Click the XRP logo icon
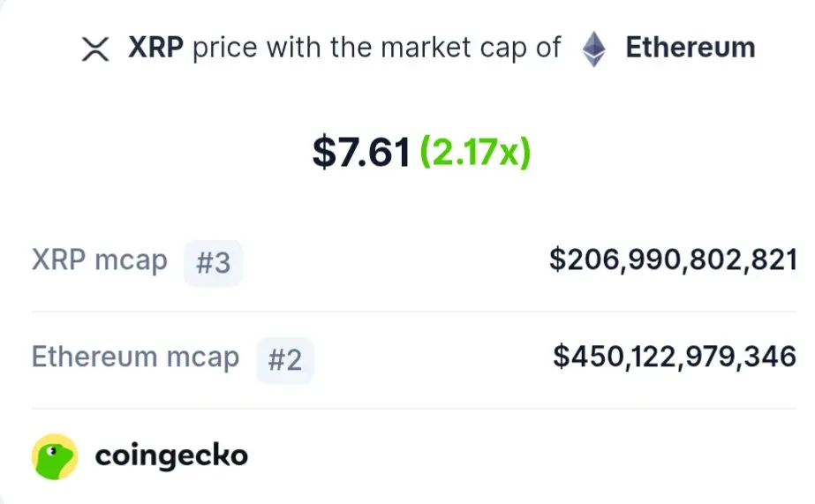 95,49
